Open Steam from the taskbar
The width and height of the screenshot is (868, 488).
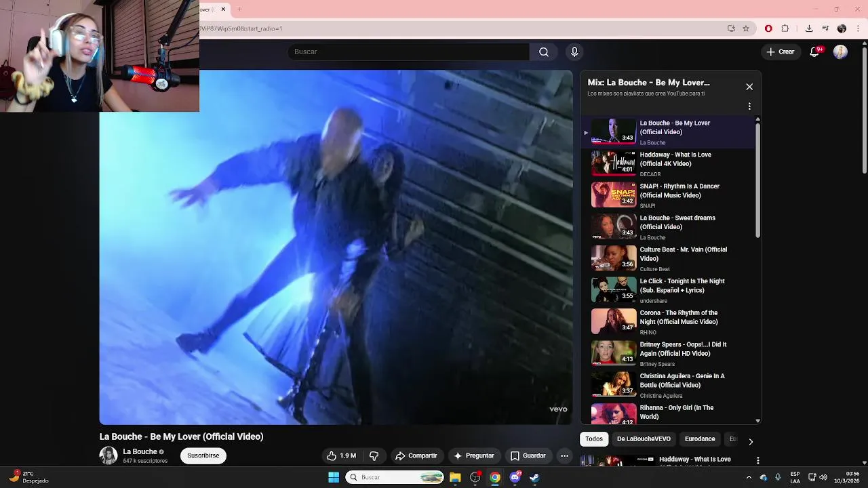pos(535,477)
